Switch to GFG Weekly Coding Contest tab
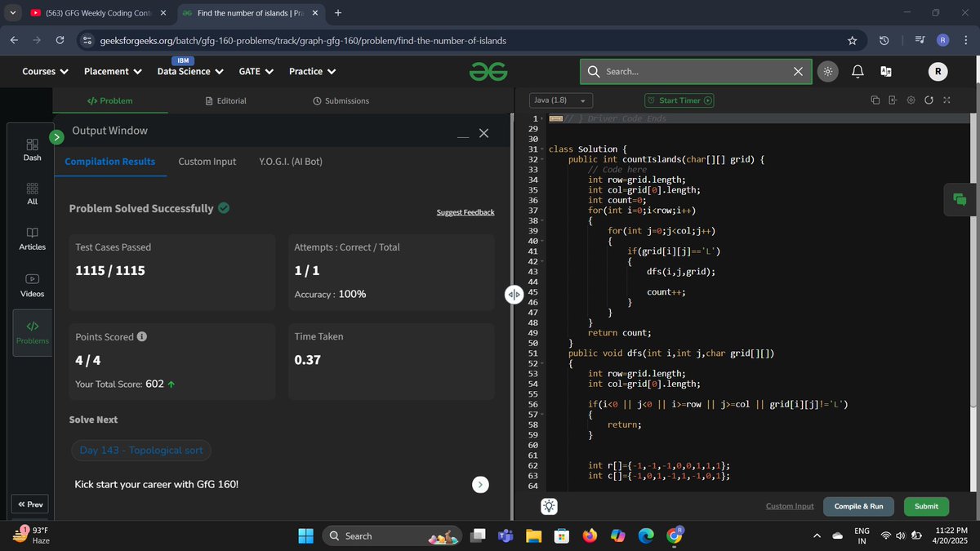This screenshot has width=980, height=551. coord(98,13)
